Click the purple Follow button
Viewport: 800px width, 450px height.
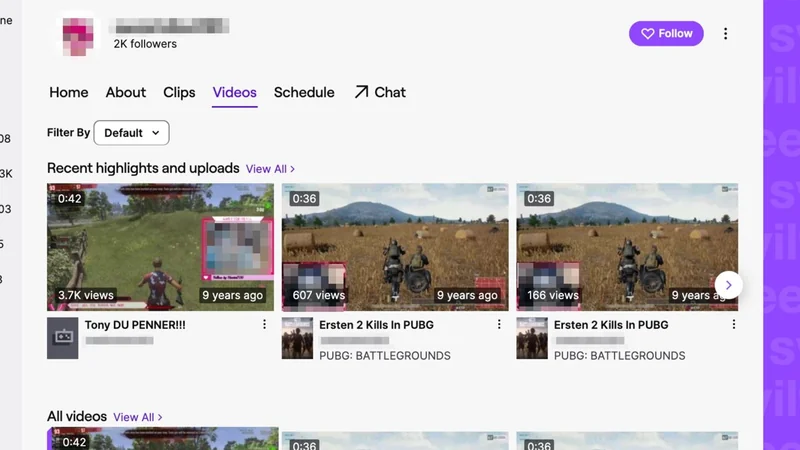tap(666, 34)
